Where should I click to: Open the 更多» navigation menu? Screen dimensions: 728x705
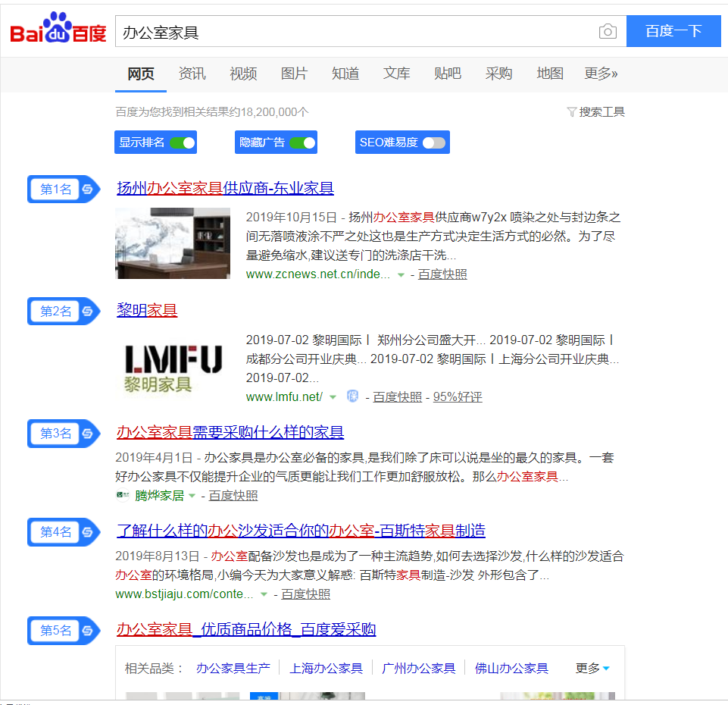[x=601, y=74]
